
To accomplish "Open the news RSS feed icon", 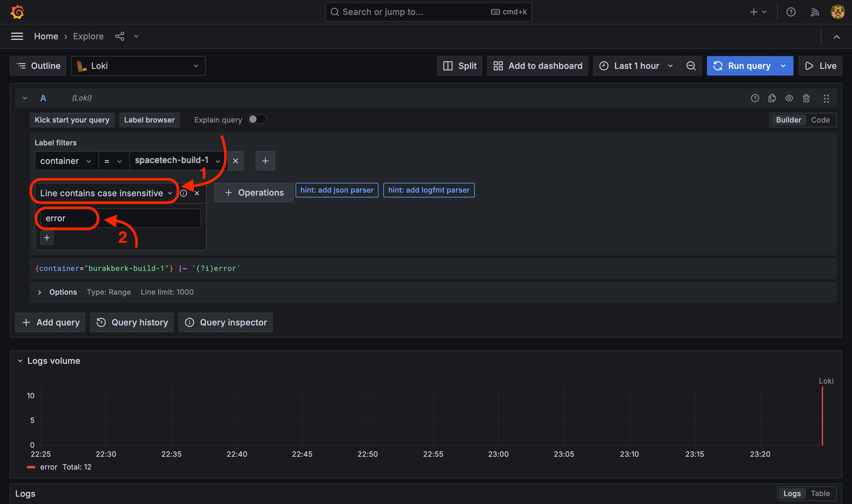I will click(815, 12).
